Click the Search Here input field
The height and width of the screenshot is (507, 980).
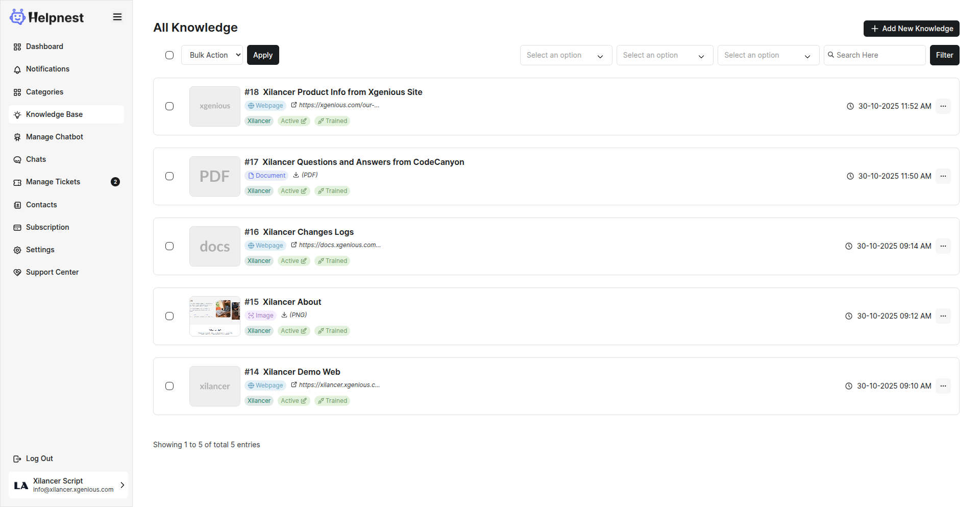tap(875, 55)
